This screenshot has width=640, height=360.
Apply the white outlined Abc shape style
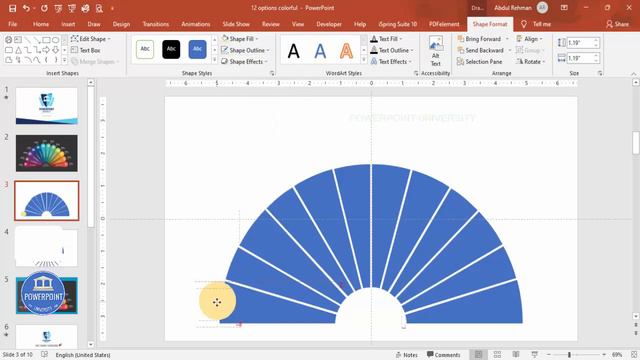[145, 49]
